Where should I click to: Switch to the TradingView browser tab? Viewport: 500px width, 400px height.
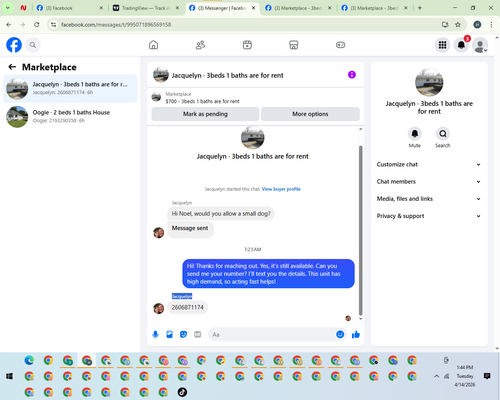tap(147, 8)
